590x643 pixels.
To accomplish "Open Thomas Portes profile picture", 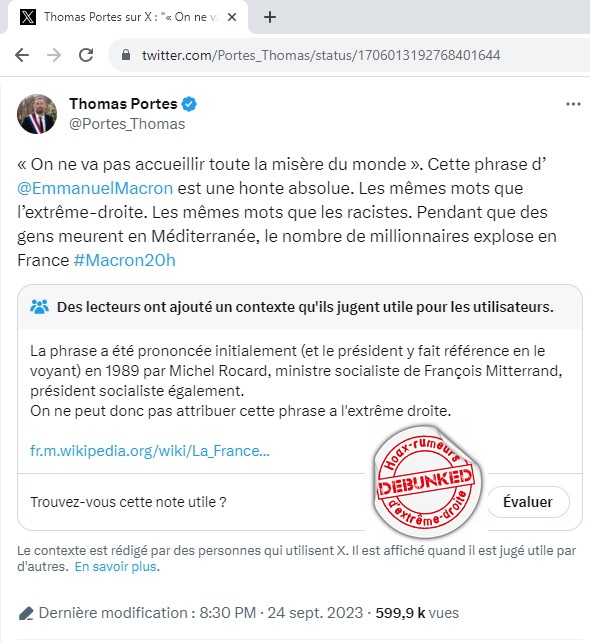I will click(x=37, y=114).
